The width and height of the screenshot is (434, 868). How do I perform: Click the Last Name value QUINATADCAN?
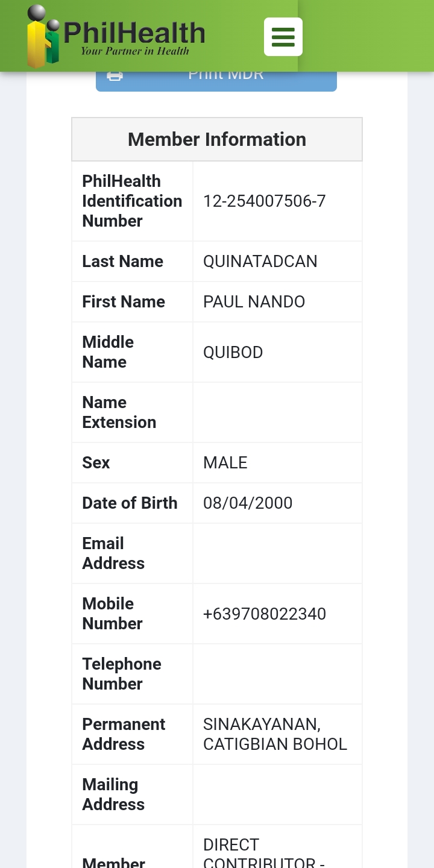click(260, 262)
